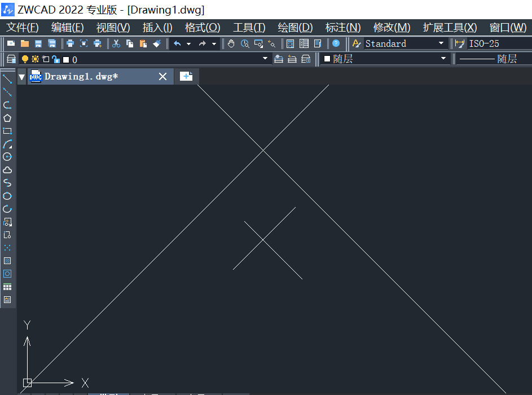Open the 随层 linetype dropdown
The image size is (532, 395).
(494, 59)
